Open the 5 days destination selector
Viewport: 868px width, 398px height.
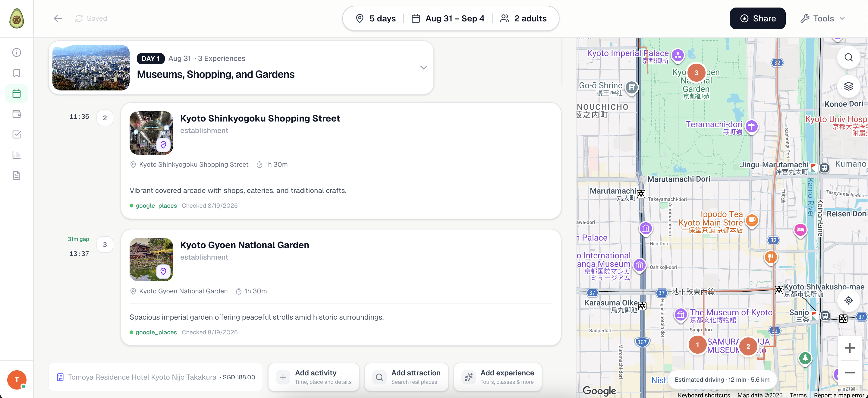point(376,18)
